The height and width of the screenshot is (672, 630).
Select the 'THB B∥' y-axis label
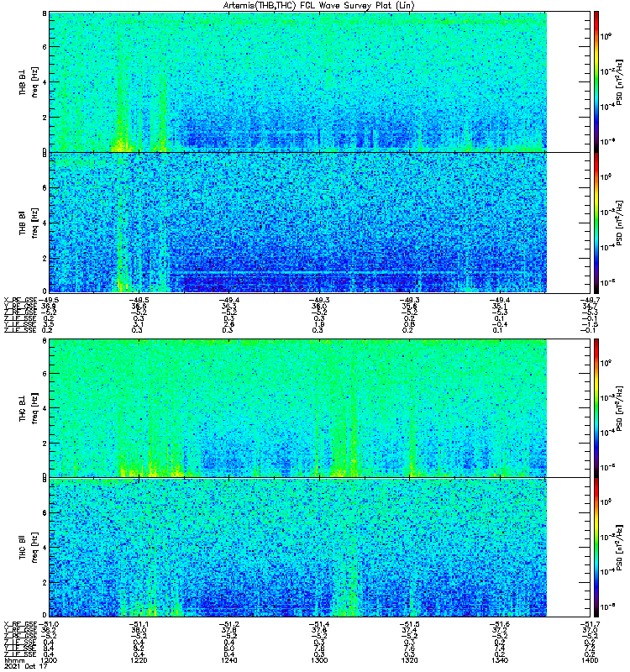pos(23,223)
